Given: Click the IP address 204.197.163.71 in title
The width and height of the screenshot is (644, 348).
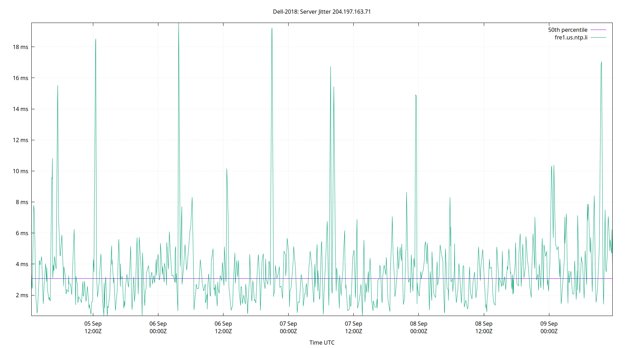Looking at the screenshot, I should tap(352, 12).
